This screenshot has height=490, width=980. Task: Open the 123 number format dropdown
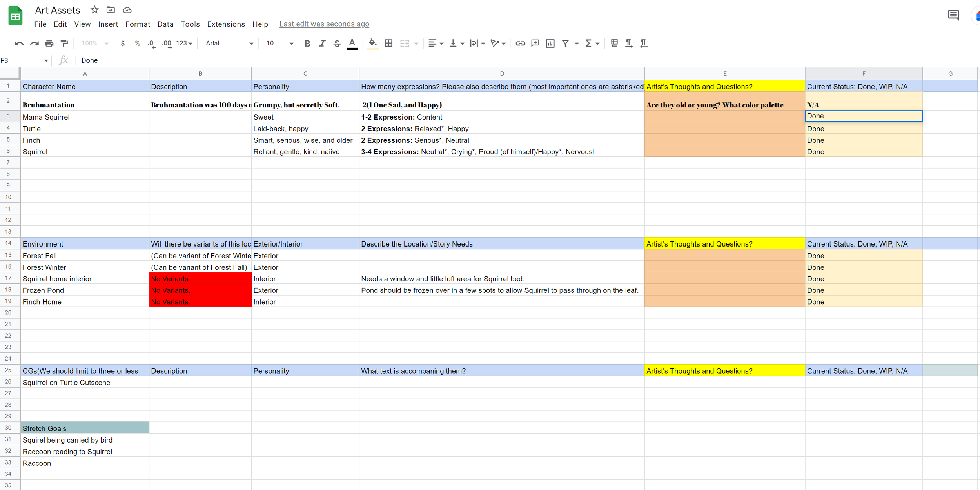[184, 44]
